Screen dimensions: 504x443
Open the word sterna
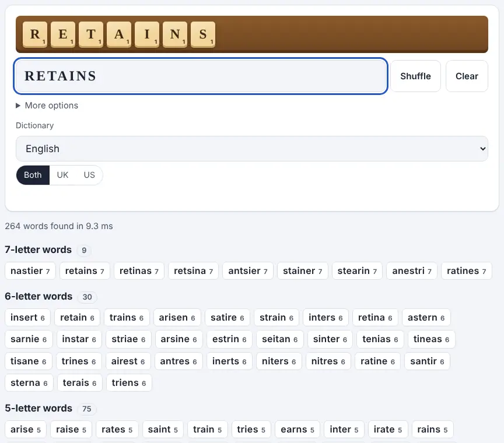[x=29, y=383]
